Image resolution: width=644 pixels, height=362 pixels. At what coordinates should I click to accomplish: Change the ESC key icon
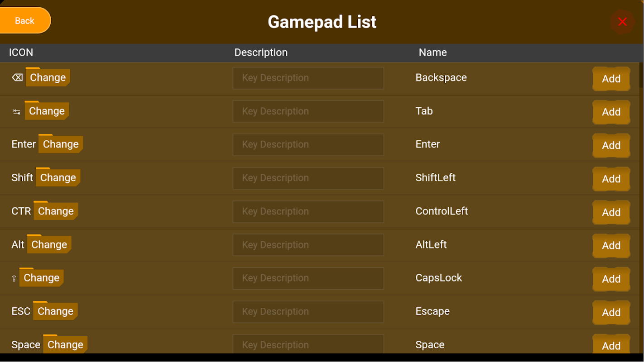click(x=55, y=311)
